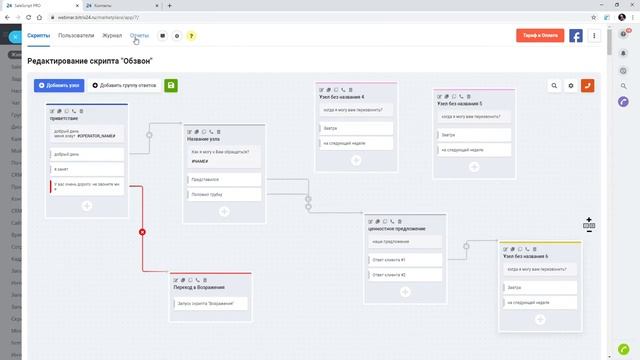Add an answer to the 'приветствие' node
This screenshot has width=640, height=360.
87,206
